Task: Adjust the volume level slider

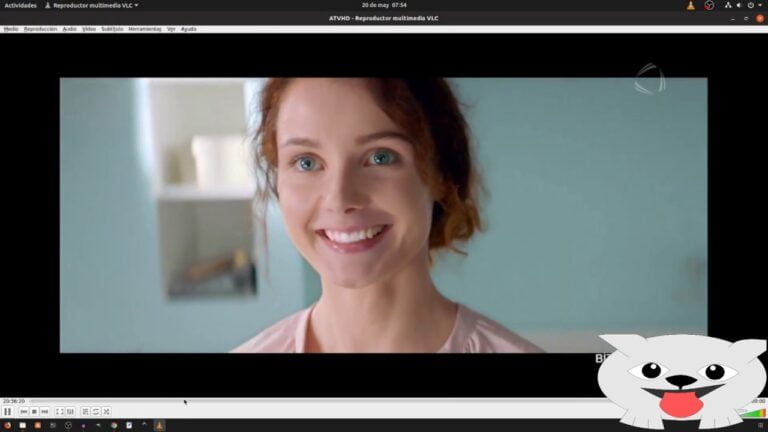Action: (x=753, y=412)
